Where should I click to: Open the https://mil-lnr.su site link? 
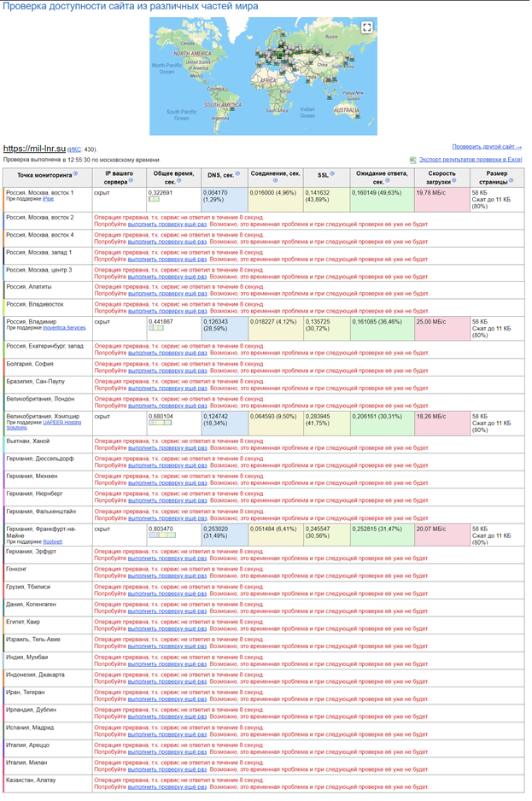coord(34,149)
